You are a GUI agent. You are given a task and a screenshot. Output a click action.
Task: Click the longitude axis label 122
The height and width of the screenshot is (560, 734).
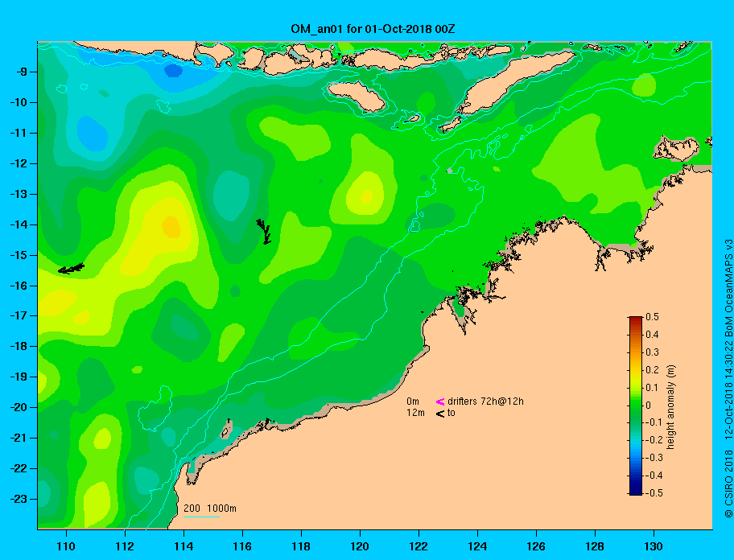pyautogui.click(x=419, y=546)
